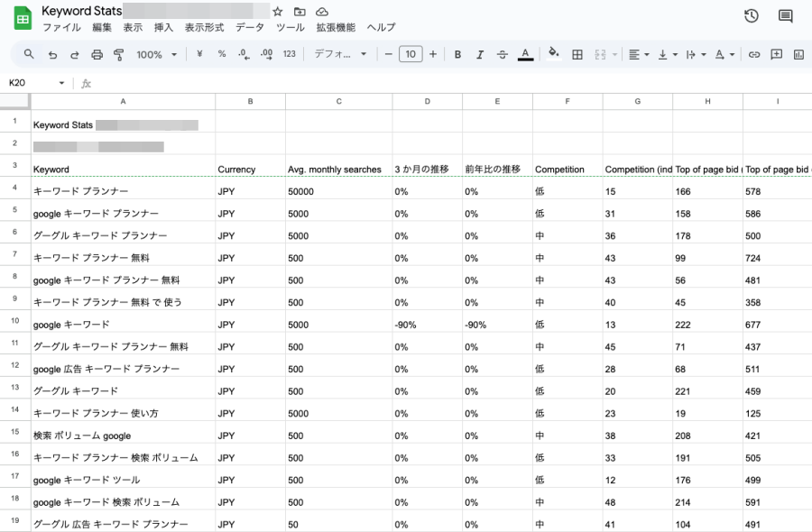Open the 拡張機能 menu
The height and width of the screenshot is (532, 812).
click(x=337, y=27)
